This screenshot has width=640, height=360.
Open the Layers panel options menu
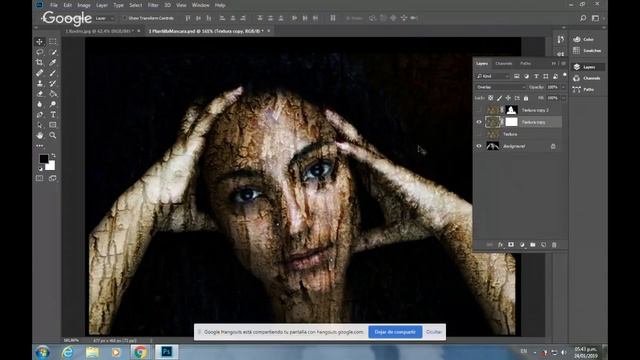point(563,63)
